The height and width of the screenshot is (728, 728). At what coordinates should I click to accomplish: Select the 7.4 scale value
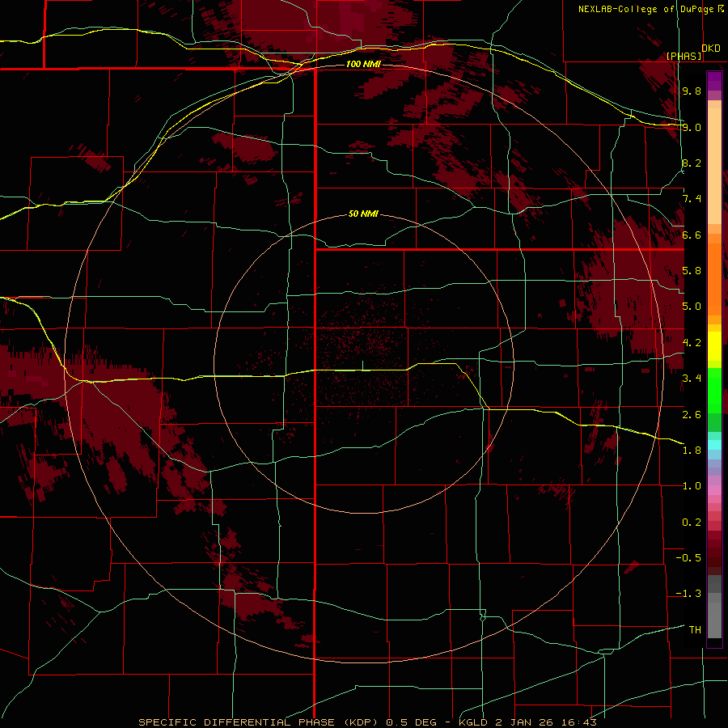[x=692, y=199]
